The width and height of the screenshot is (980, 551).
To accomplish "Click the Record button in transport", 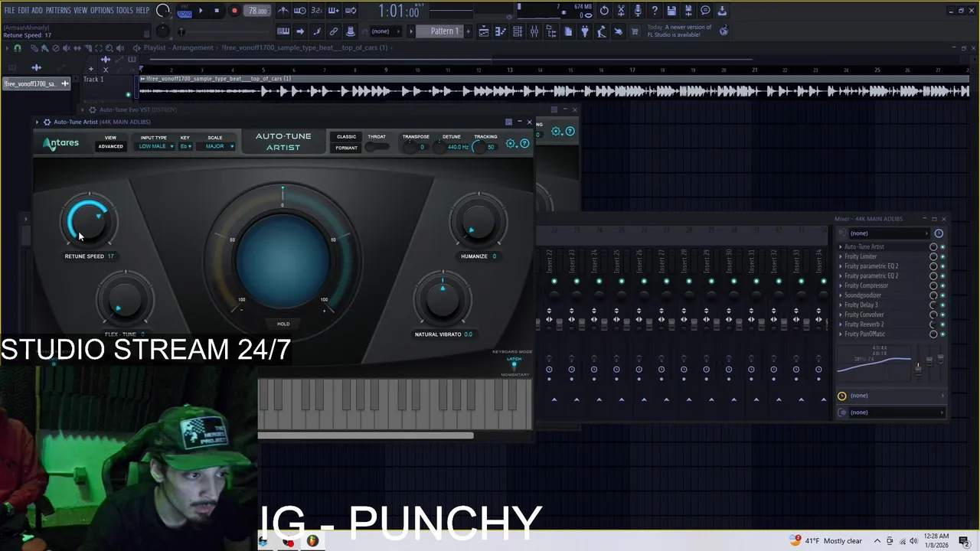I will coord(234,11).
